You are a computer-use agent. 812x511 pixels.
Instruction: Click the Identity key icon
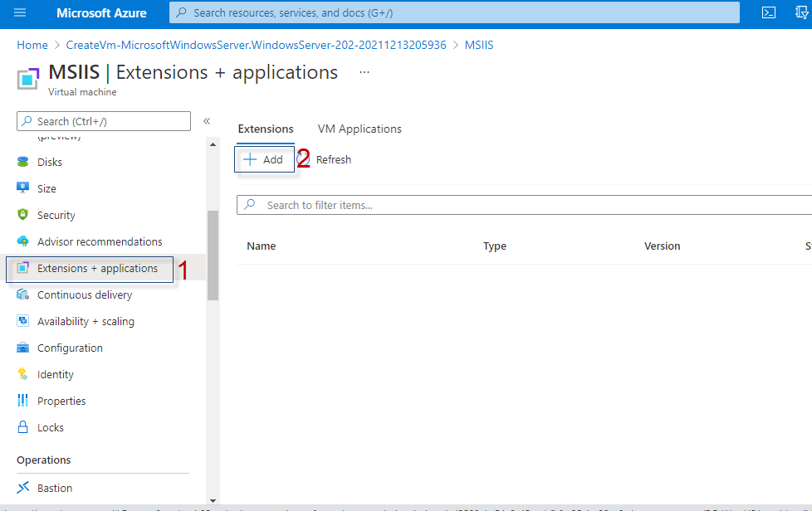coord(22,374)
